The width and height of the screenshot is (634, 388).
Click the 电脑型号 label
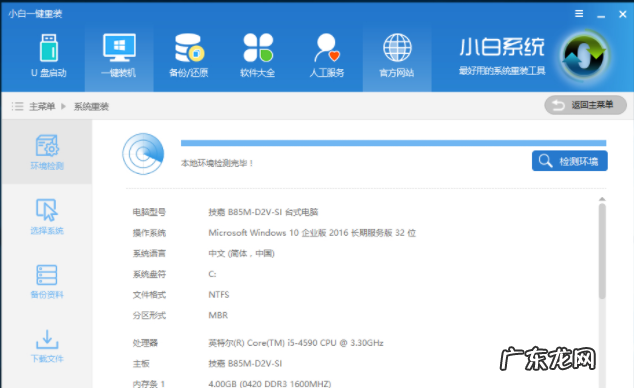[x=149, y=212]
